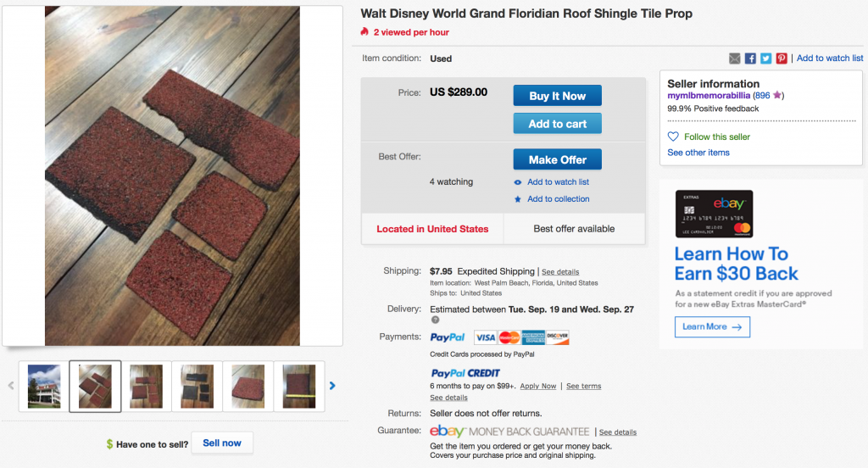Screen dimensions: 868x468
Task: Show previous thumbnails with left arrow
Action: (11, 386)
